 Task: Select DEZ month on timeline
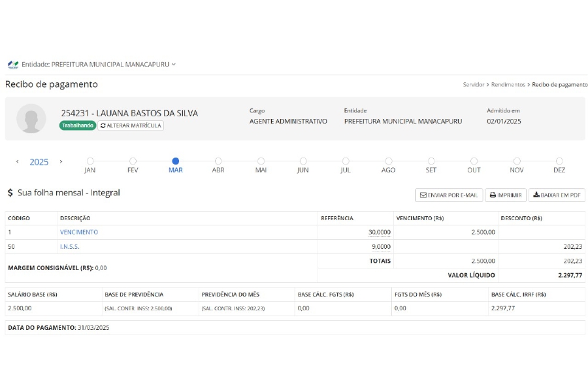pos(559,161)
